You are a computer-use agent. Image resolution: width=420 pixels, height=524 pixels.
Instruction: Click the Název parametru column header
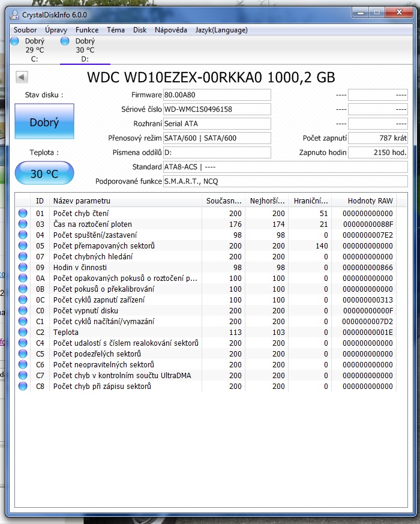point(125,201)
